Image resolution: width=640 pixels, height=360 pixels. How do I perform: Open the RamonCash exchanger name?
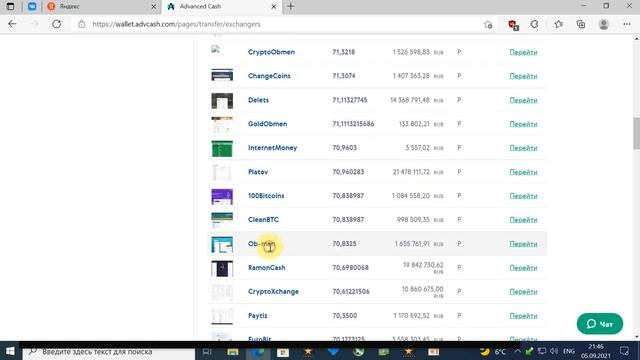tap(267, 268)
